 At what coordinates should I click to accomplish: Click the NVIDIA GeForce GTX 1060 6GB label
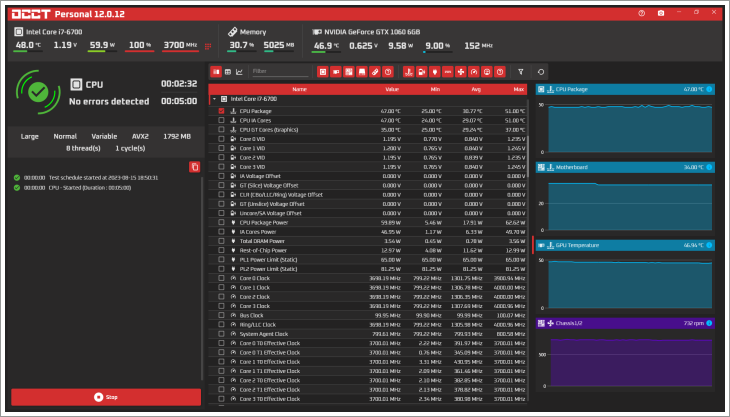click(372, 32)
